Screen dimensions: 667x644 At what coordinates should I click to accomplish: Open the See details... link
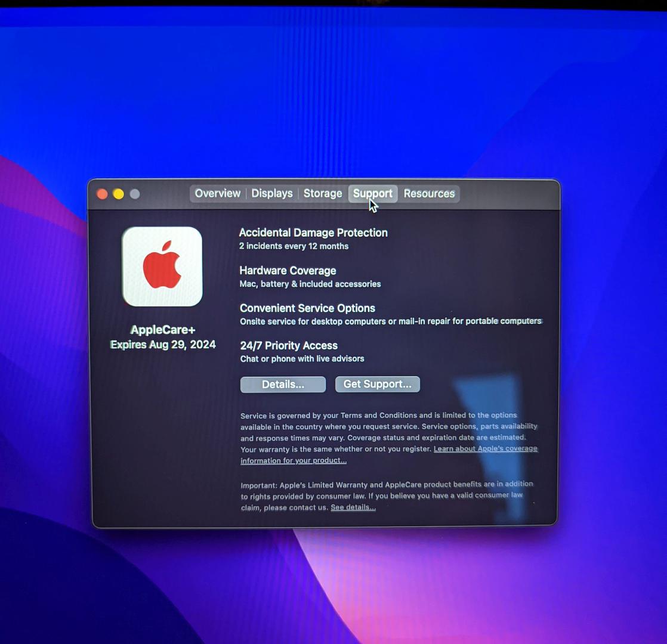click(353, 507)
